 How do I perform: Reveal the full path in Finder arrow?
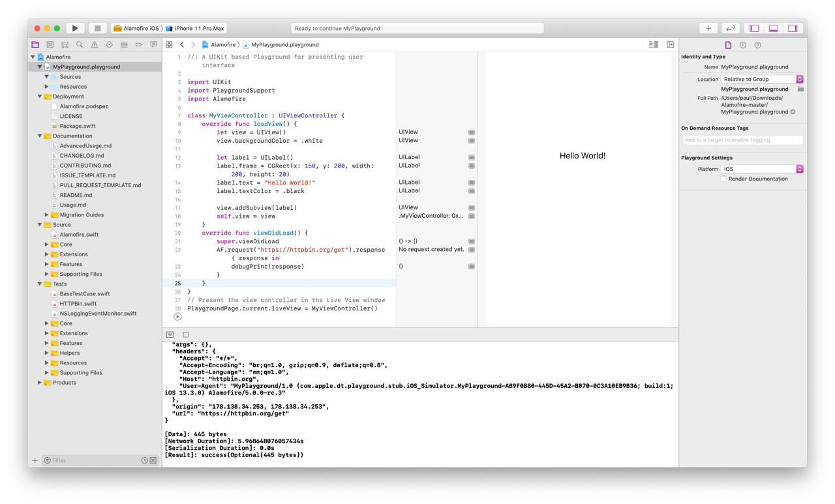793,111
